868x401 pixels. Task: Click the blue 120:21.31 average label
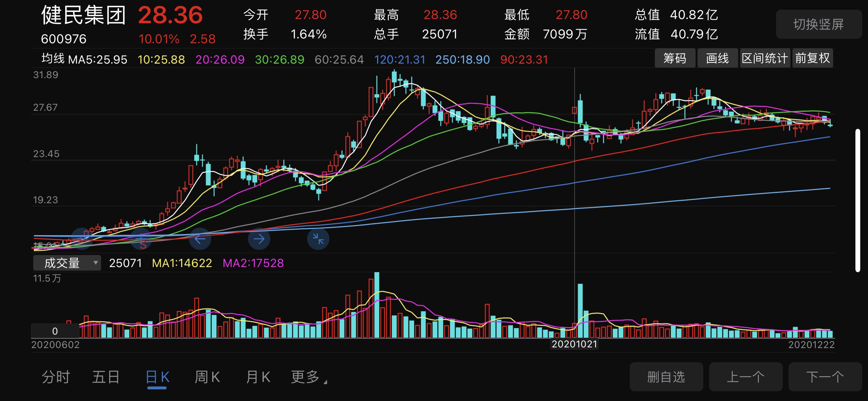400,60
